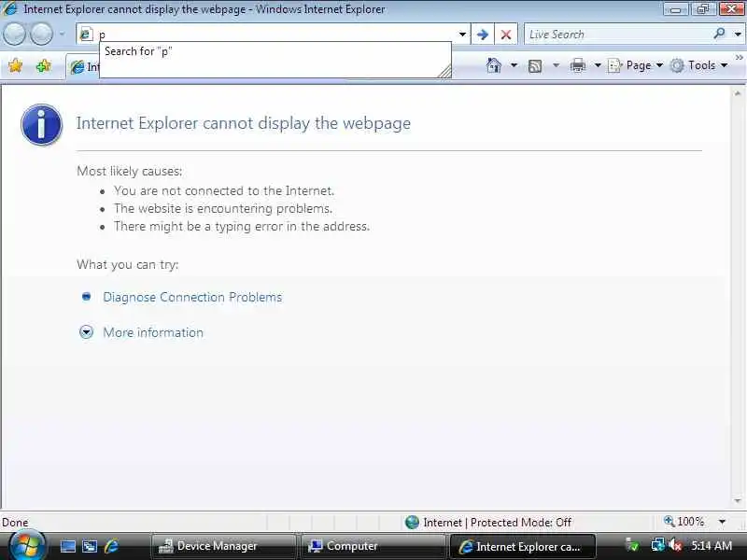Click the scrollbar up arrow

click(x=738, y=93)
